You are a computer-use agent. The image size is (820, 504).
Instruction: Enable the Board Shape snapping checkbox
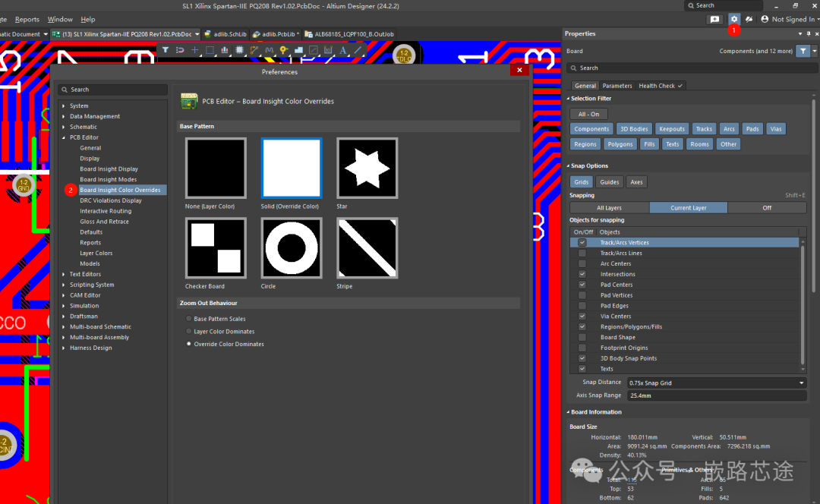pos(582,337)
